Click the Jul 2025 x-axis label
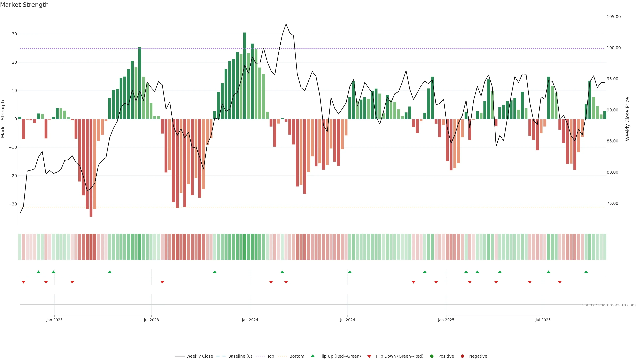 pyautogui.click(x=543, y=320)
